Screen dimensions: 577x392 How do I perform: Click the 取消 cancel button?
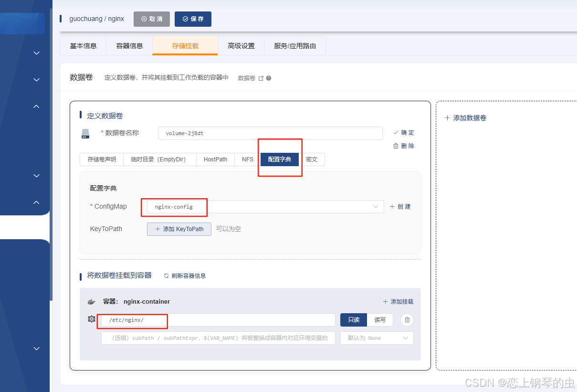tap(152, 19)
